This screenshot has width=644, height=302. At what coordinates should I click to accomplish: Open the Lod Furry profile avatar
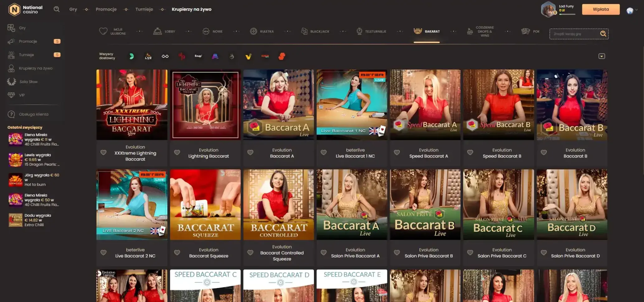pos(548,9)
